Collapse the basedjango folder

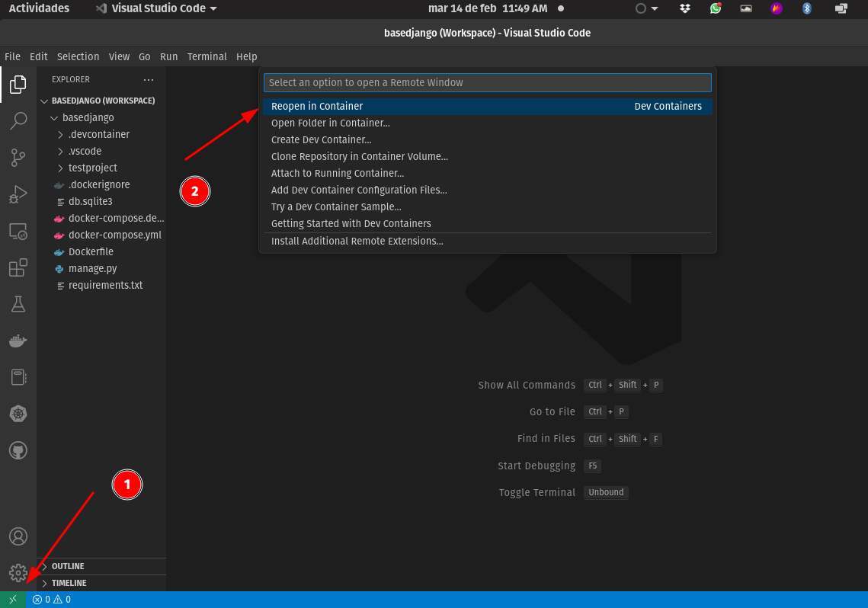pos(101,117)
